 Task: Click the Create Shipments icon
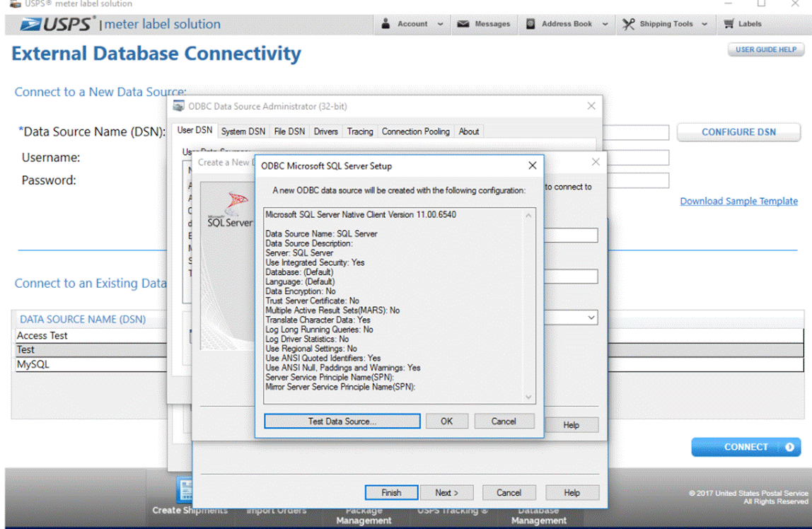[185, 489]
